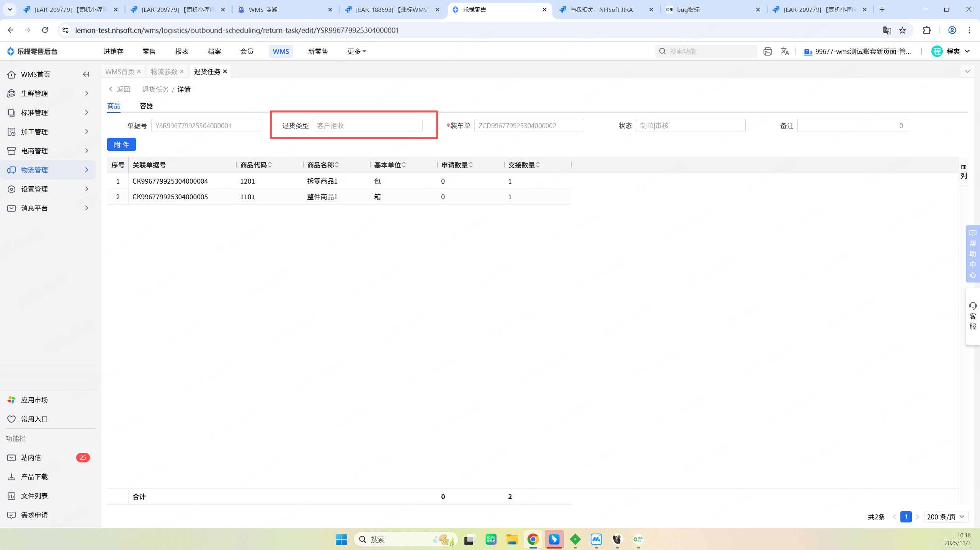
Task: Open 200 条/页 page size dropdown
Action: pyautogui.click(x=946, y=517)
